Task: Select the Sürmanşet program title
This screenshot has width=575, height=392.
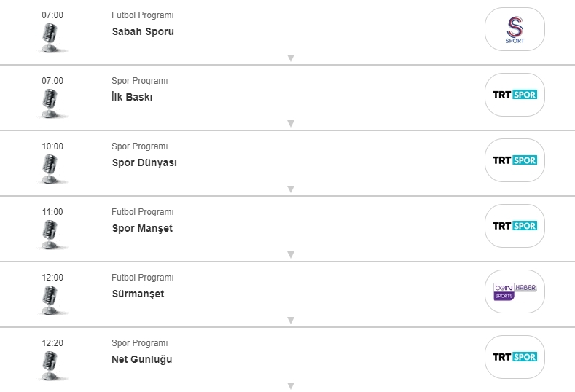Action: coord(138,294)
